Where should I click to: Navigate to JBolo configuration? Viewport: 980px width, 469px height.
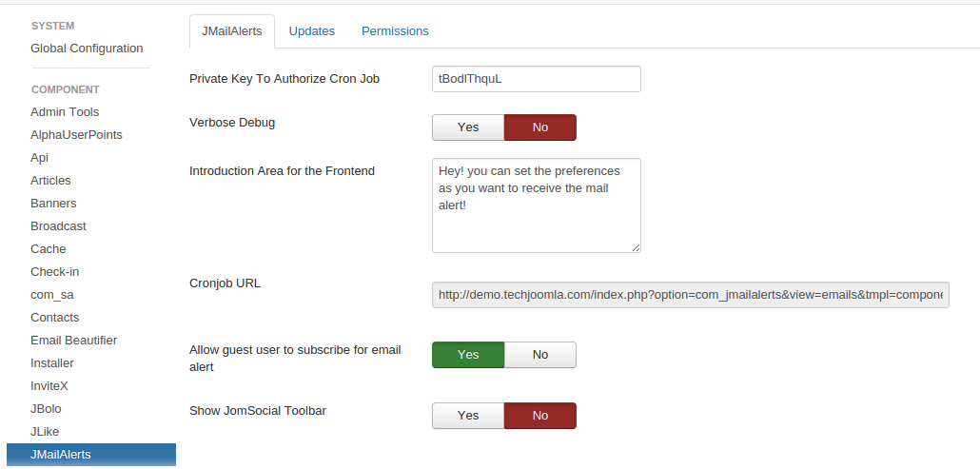click(x=46, y=409)
